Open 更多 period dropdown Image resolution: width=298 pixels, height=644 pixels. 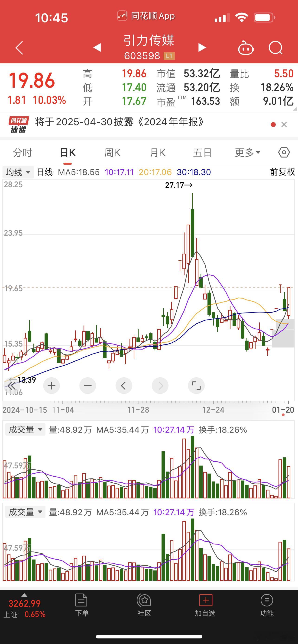pos(247,153)
